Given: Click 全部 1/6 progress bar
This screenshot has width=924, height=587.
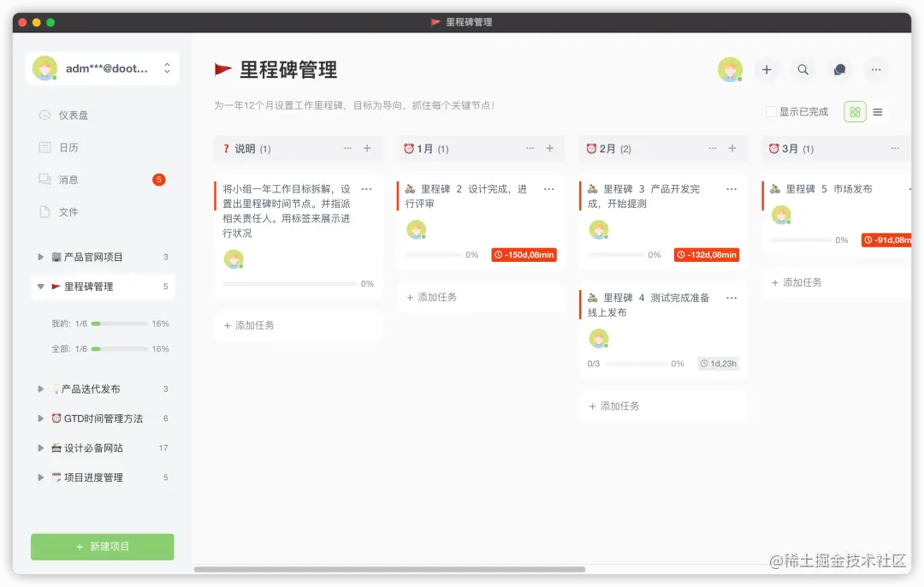Looking at the screenshot, I should 120,349.
